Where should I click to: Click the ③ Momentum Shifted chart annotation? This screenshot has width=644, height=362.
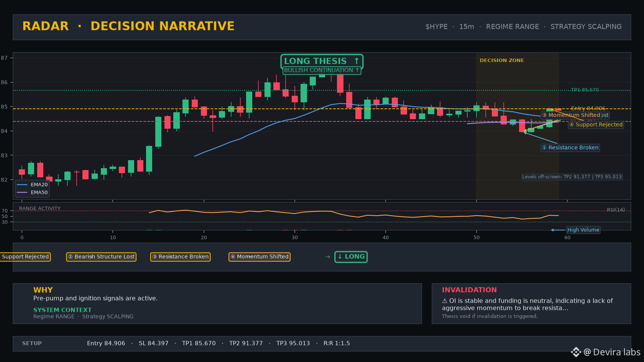tap(571, 115)
